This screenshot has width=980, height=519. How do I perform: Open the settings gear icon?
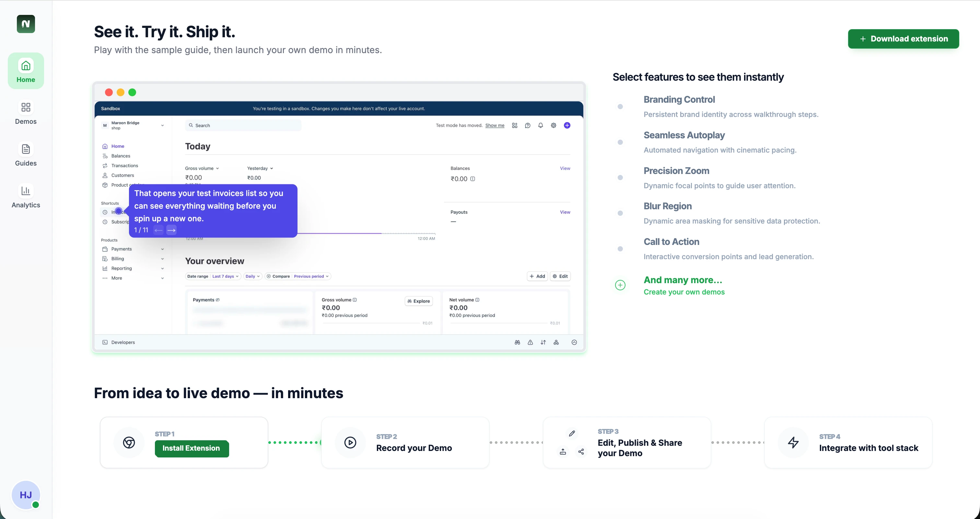click(553, 125)
